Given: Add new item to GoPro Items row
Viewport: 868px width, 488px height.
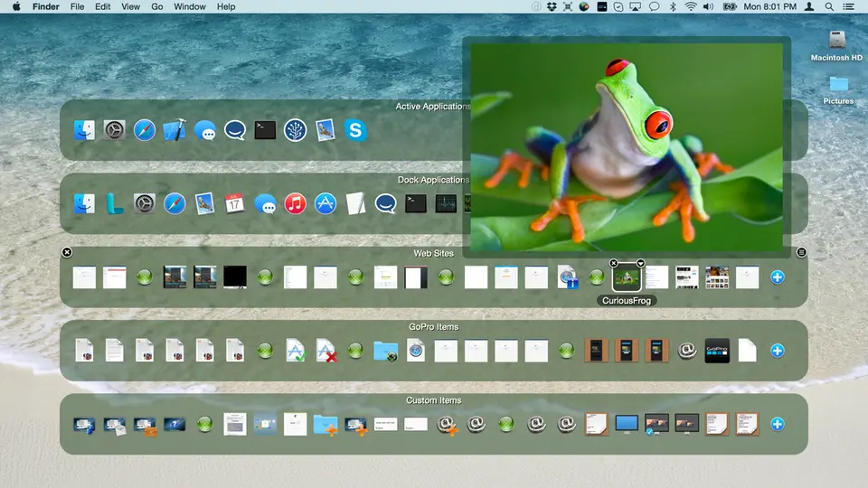Looking at the screenshot, I should coord(777,351).
